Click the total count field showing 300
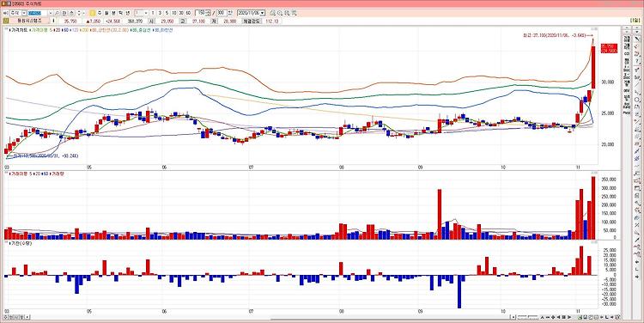 click(x=222, y=13)
